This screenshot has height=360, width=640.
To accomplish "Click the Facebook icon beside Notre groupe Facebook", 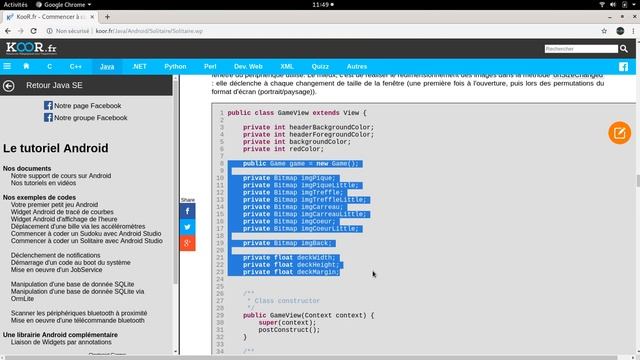I will [x=48, y=118].
